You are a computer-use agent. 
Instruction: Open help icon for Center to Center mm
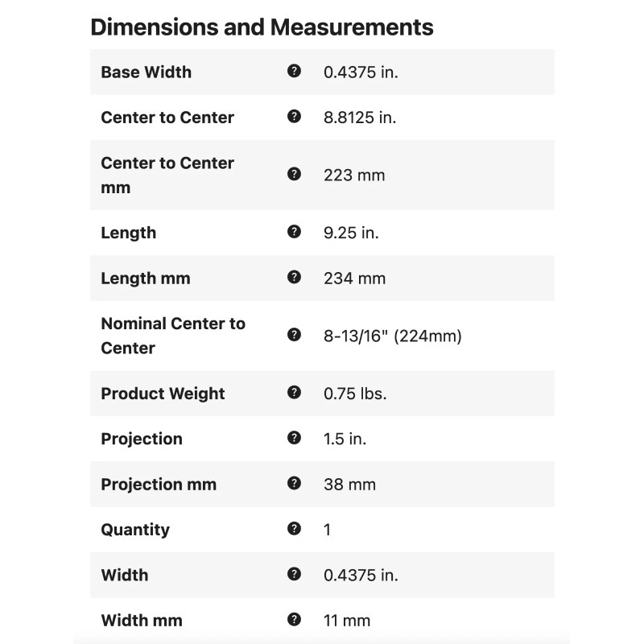click(294, 174)
